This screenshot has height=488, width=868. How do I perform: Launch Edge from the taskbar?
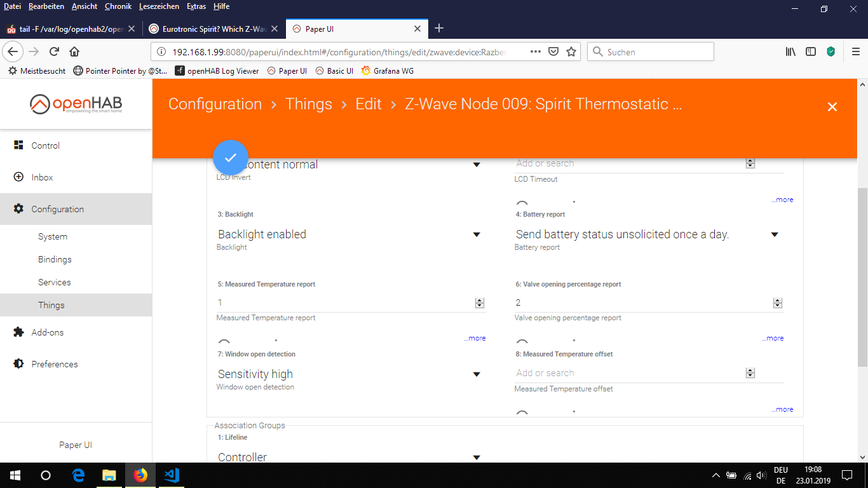(x=78, y=475)
